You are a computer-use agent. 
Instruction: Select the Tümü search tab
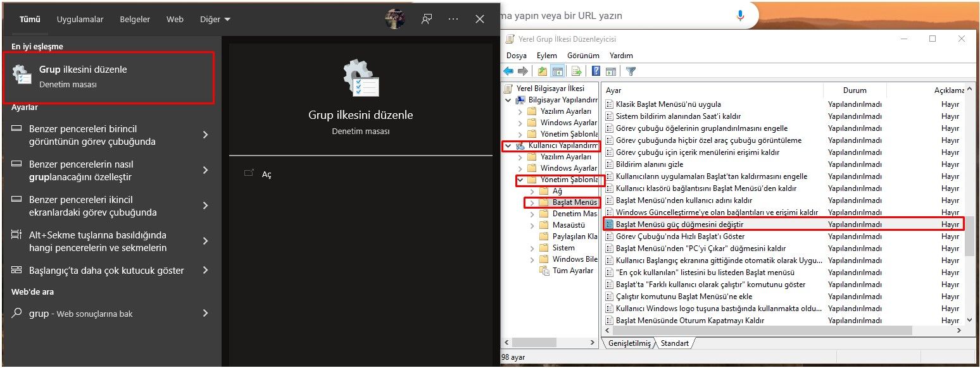[30, 19]
